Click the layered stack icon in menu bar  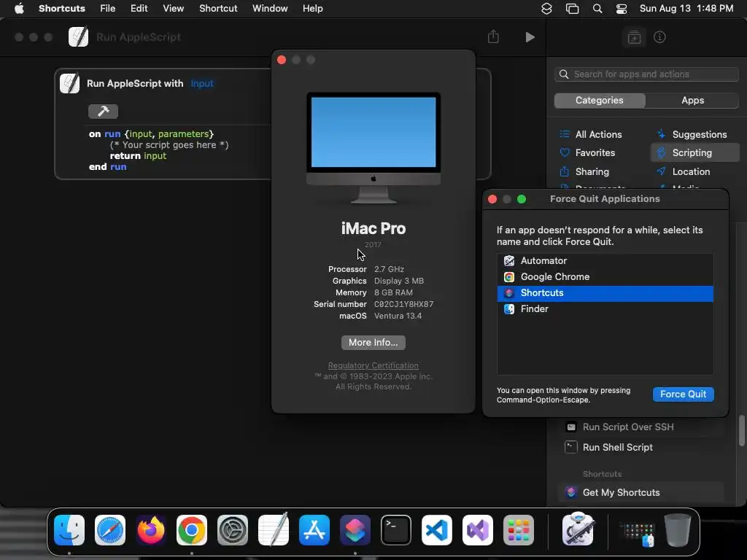click(546, 9)
